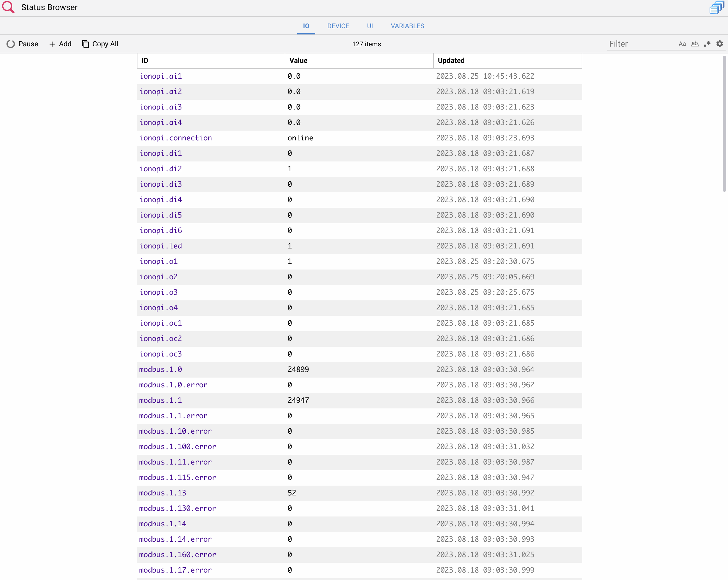The image size is (728, 580).
Task: Select ionopi.di1 entry
Action: pyautogui.click(x=160, y=154)
